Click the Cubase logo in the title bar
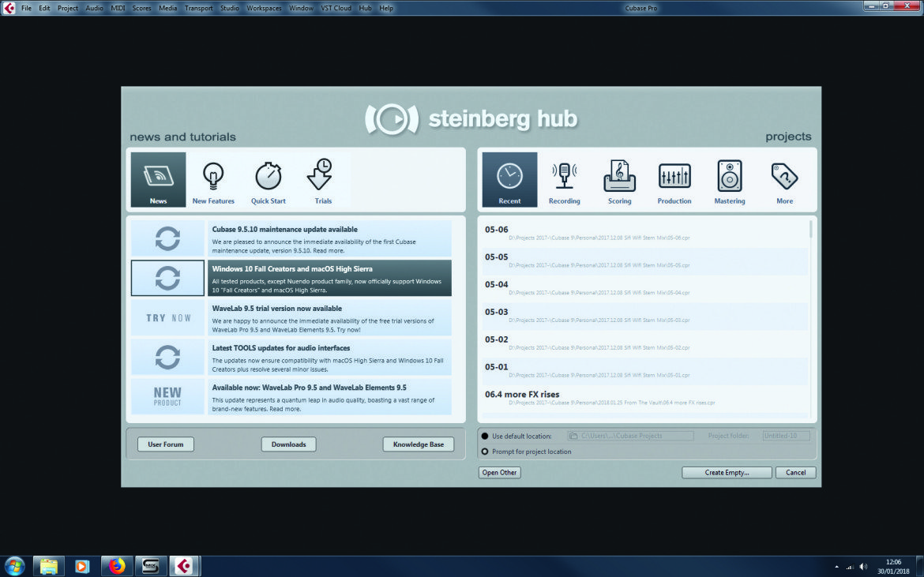Screen dimensions: 924x577 [x=9, y=8]
